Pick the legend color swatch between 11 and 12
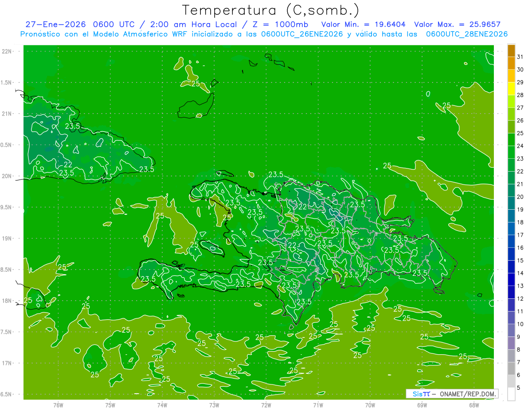Screen dimensions: 532x411 tap(511, 305)
